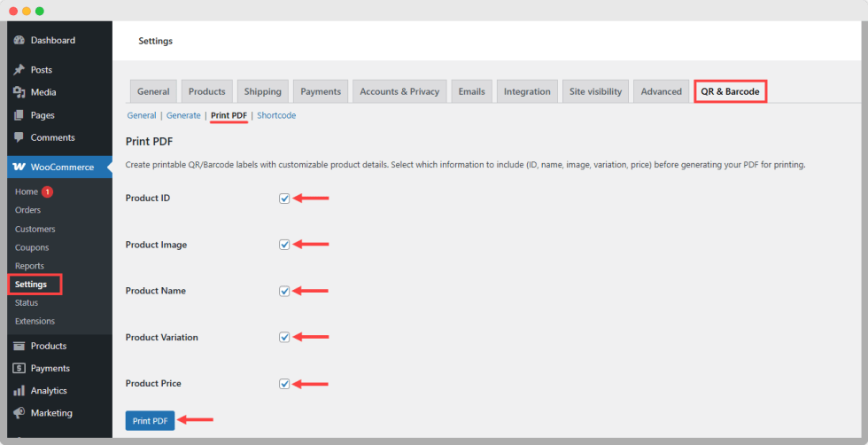
Task: Select the Emails settings tab
Action: click(x=471, y=91)
